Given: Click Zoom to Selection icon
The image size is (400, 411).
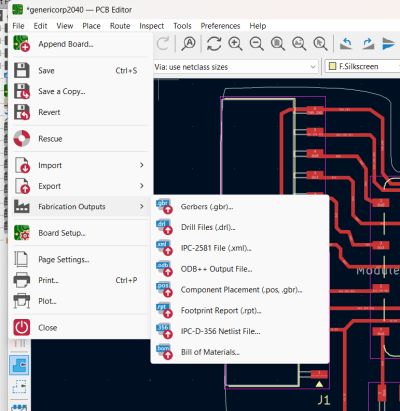Looking at the screenshot, I should click(320, 44).
